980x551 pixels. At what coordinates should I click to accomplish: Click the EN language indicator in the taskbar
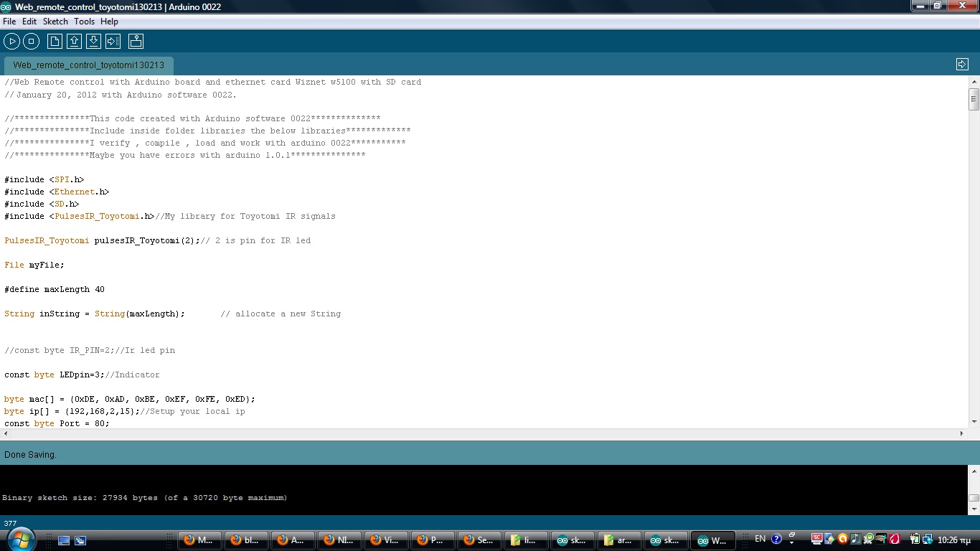tap(760, 539)
